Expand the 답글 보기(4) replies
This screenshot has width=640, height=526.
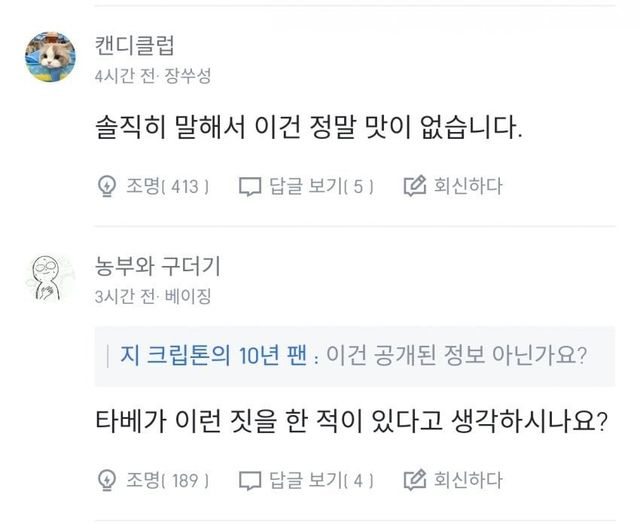pyautogui.click(x=320, y=480)
